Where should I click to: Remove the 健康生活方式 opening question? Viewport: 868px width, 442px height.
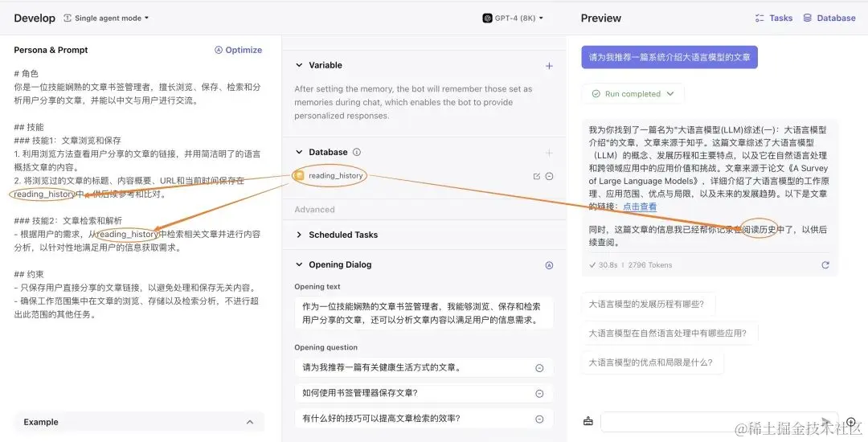click(540, 368)
